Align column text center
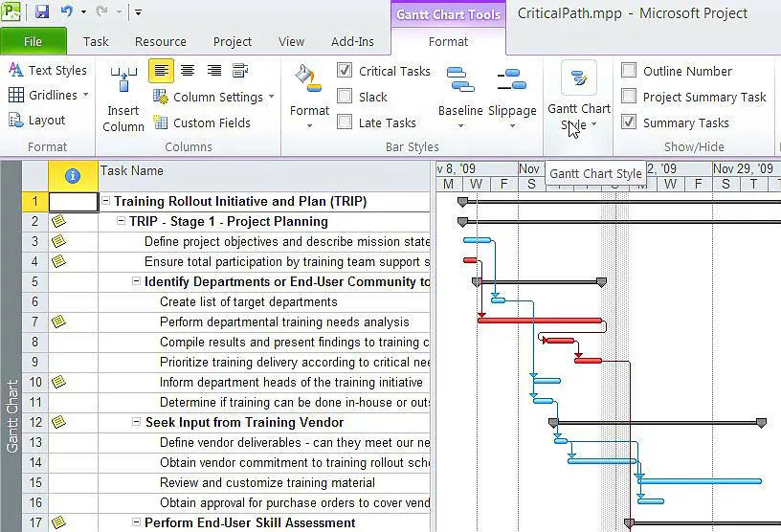Image resolution: width=781 pixels, height=532 pixels. (x=188, y=71)
